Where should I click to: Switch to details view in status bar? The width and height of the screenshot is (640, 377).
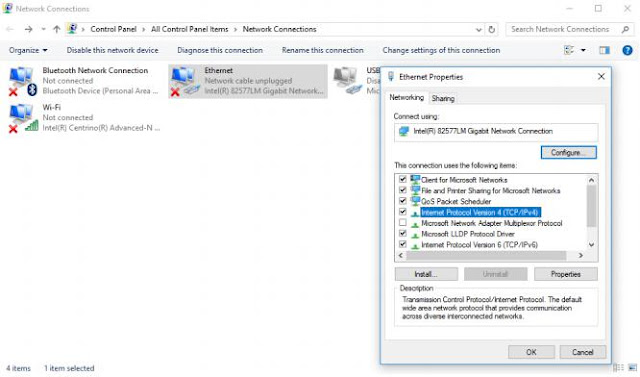pyautogui.click(x=619, y=368)
